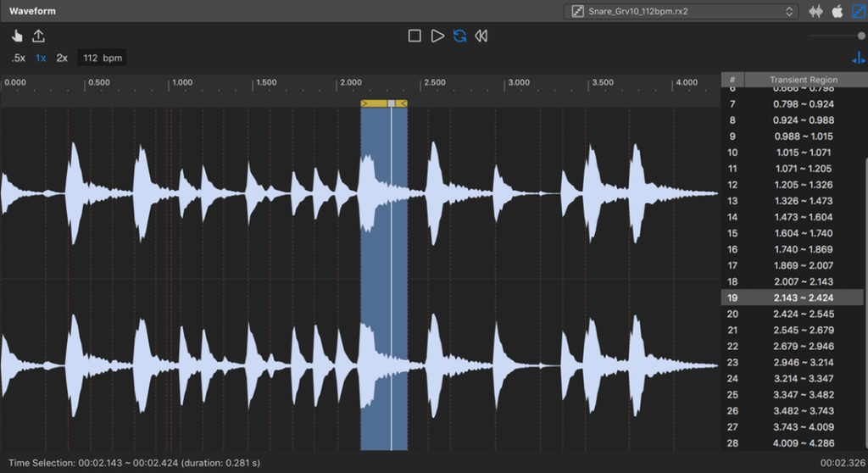Select the hand pointer tool
868x473 pixels.
point(17,36)
